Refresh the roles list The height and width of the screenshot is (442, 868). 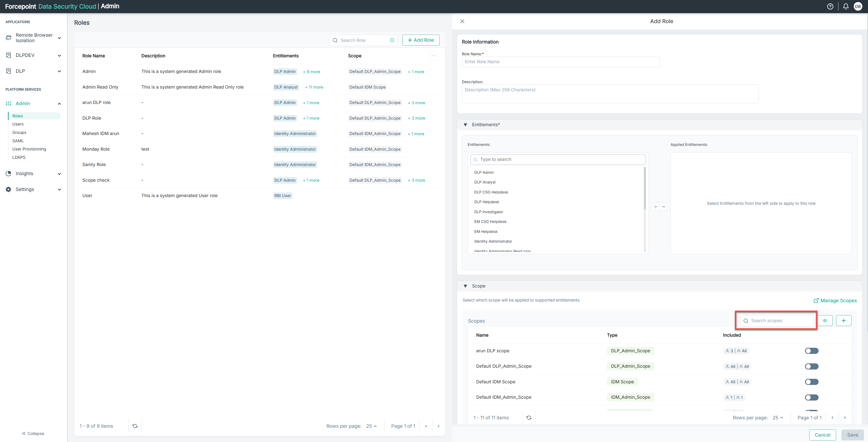click(x=135, y=426)
